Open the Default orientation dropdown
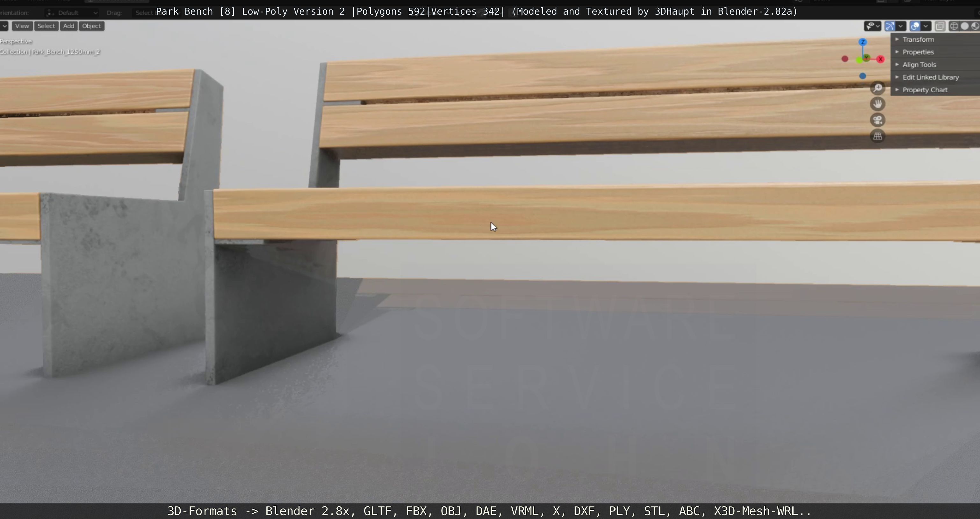Image resolution: width=980 pixels, height=519 pixels. pyautogui.click(x=71, y=13)
